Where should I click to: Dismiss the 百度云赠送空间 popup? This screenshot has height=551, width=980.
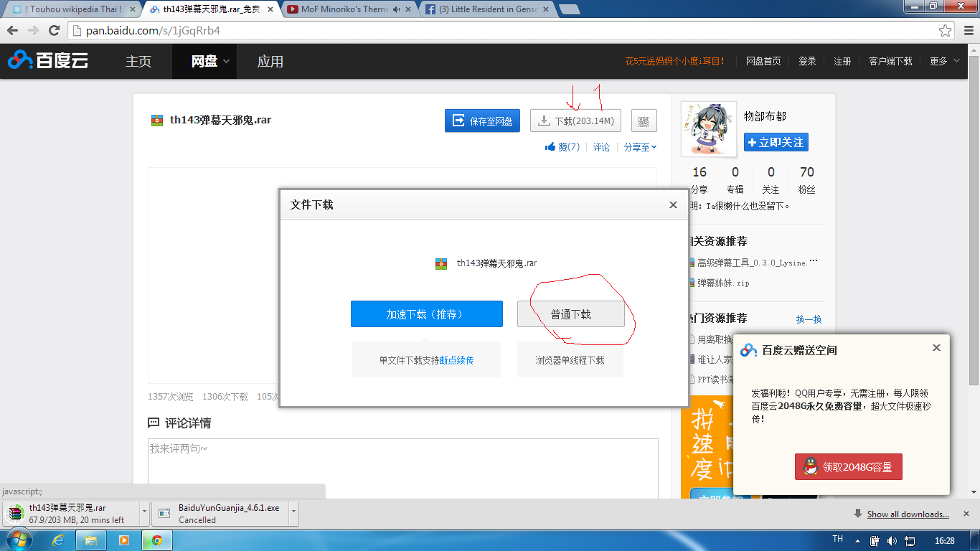936,348
